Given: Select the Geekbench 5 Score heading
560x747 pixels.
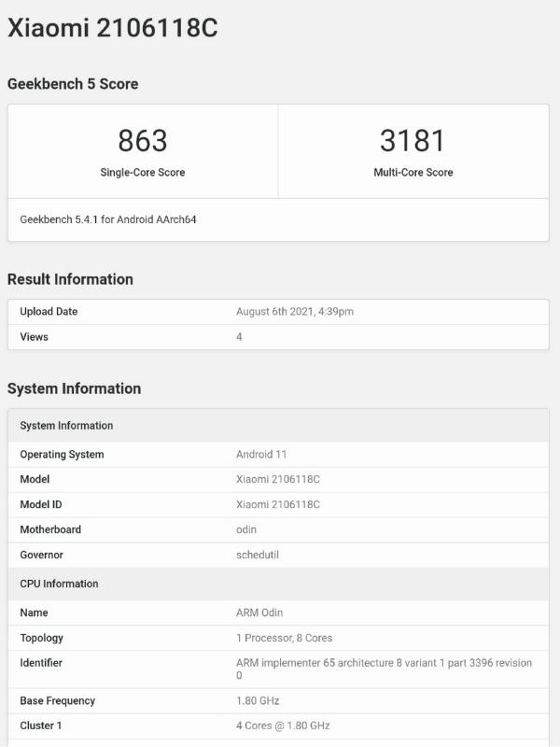Looking at the screenshot, I should pos(73,84).
